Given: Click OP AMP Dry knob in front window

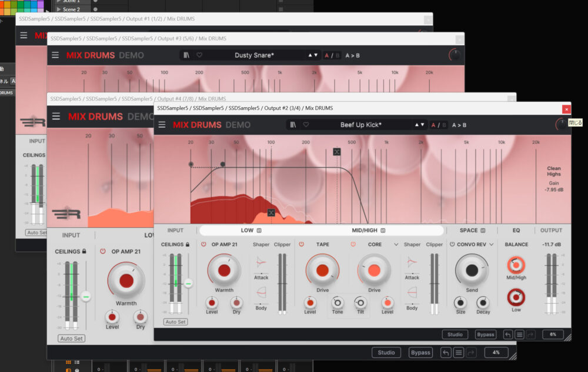Looking at the screenshot, I should [236, 303].
